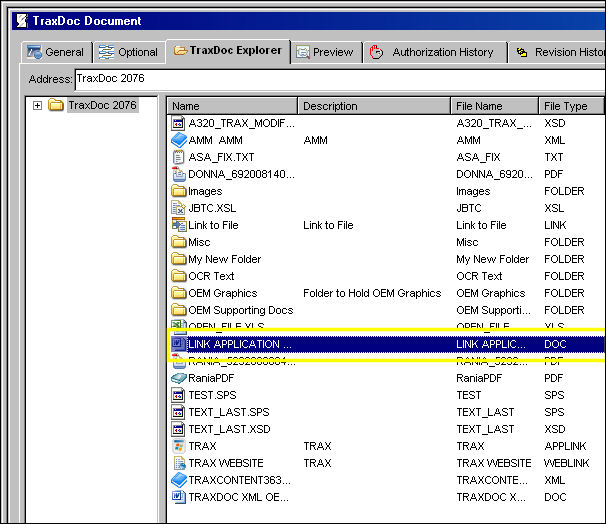
Task: Click the ASA_FIX.TXT text file icon
Action: coord(178,157)
